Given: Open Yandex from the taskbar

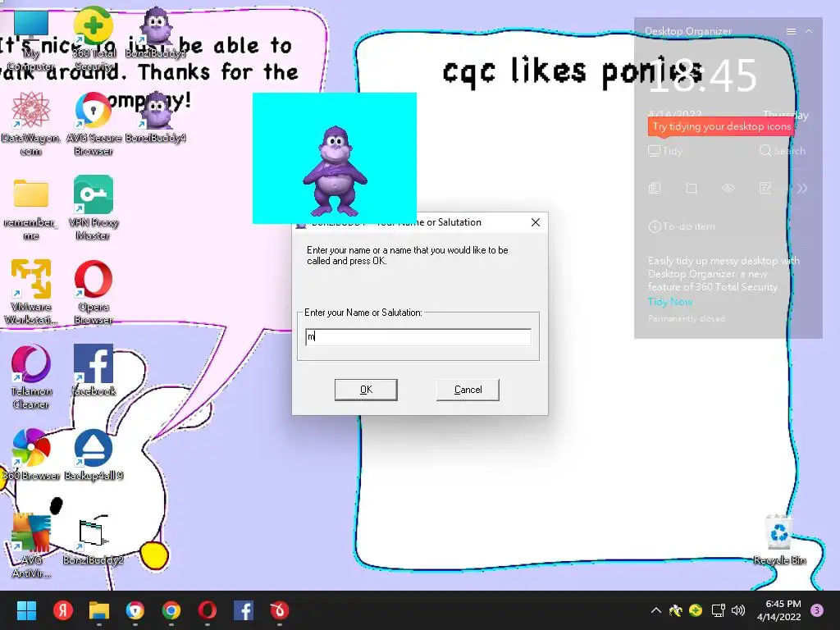Looking at the screenshot, I should pyautogui.click(x=62, y=610).
